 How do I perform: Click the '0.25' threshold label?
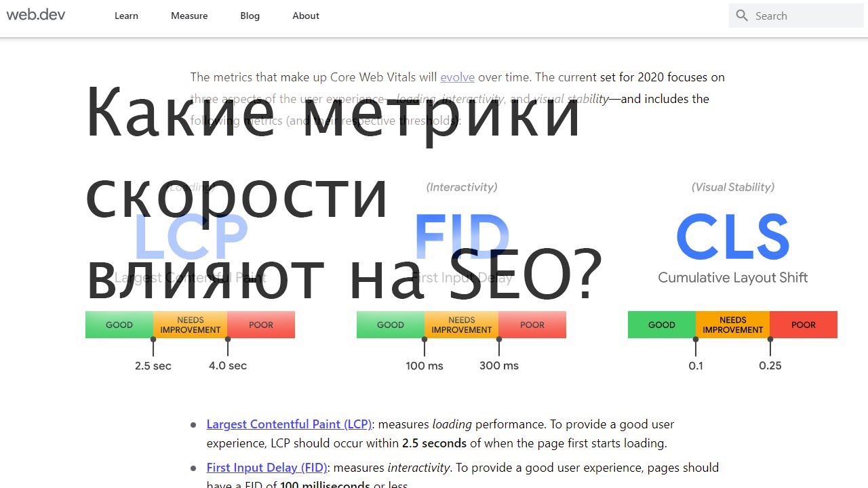pos(770,366)
